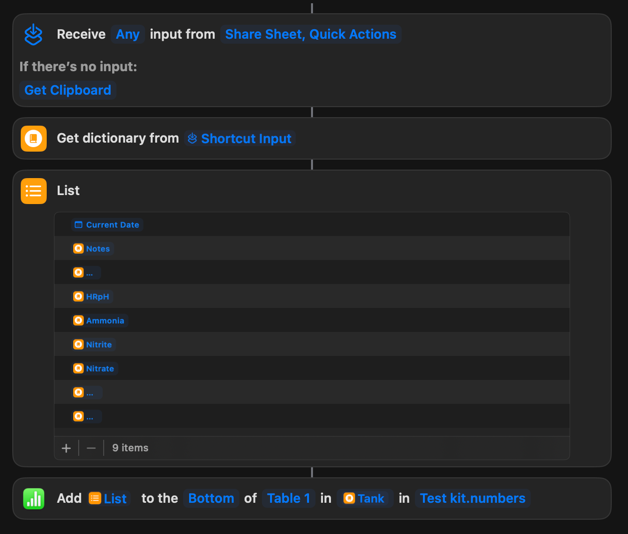Change the Bottom position option
The width and height of the screenshot is (628, 534).
coord(211,499)
